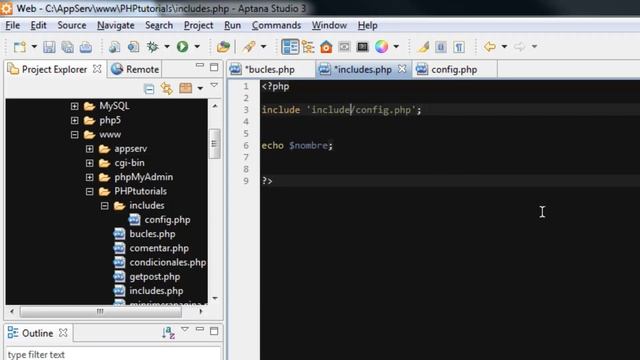Open the New file dropdown arrow
This screenshot has height=360, width=640.
tap(34, 47)
